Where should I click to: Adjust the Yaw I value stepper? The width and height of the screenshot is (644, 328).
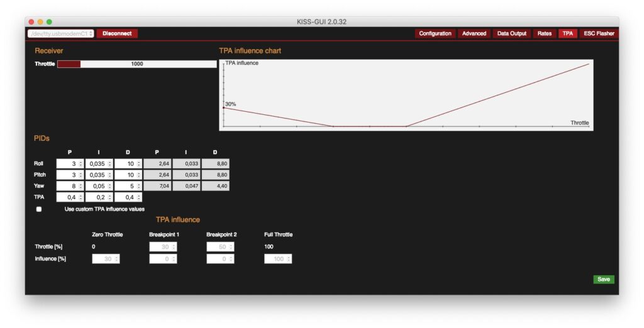click(x=109, y=186)
